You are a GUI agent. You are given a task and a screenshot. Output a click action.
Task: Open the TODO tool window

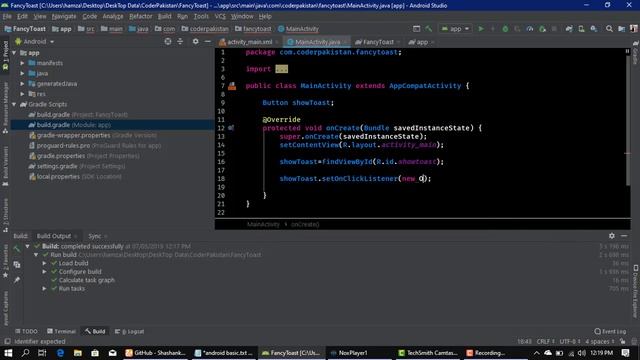[26, 331]
